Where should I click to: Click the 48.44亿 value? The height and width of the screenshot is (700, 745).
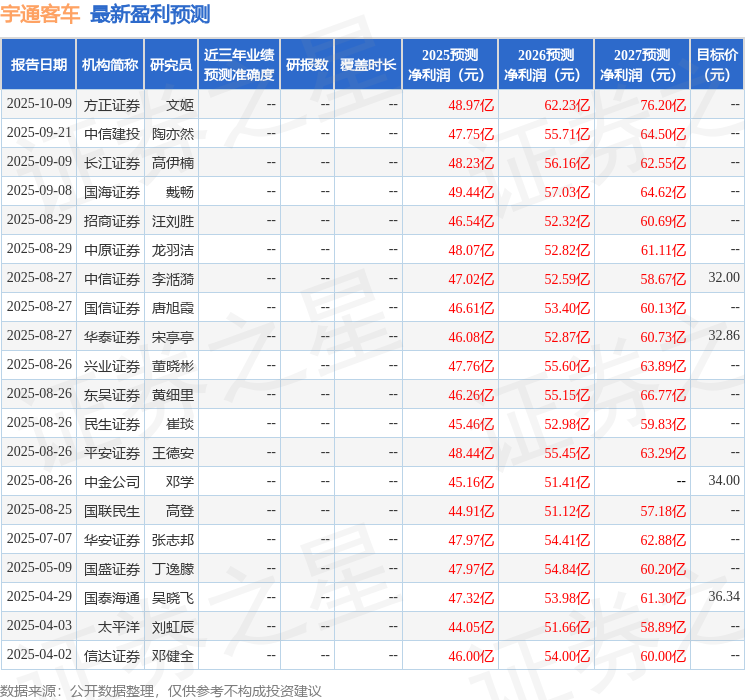[471, 453]
